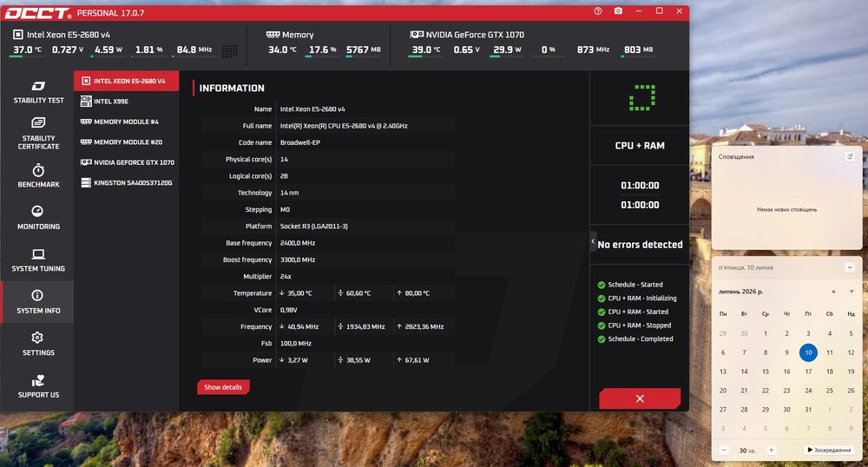Open the Monitoring gauge section

click(x=37, y=218)
